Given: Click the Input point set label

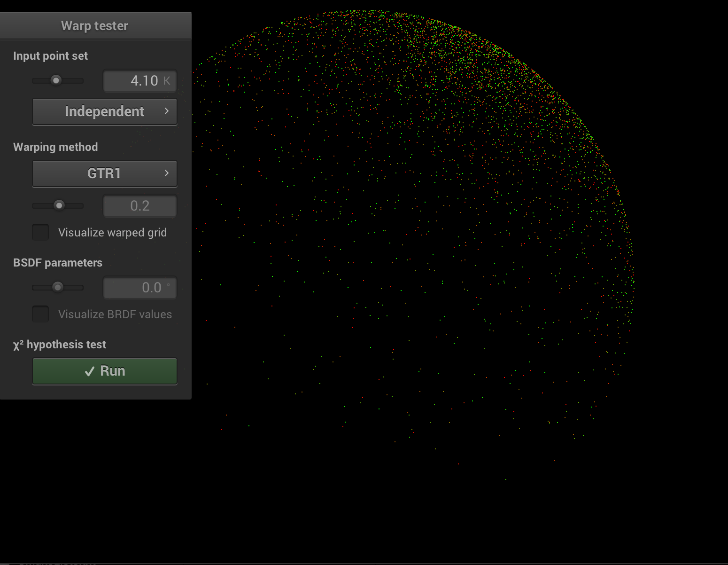Looking at the screenshot, I should tap(50, 56).
